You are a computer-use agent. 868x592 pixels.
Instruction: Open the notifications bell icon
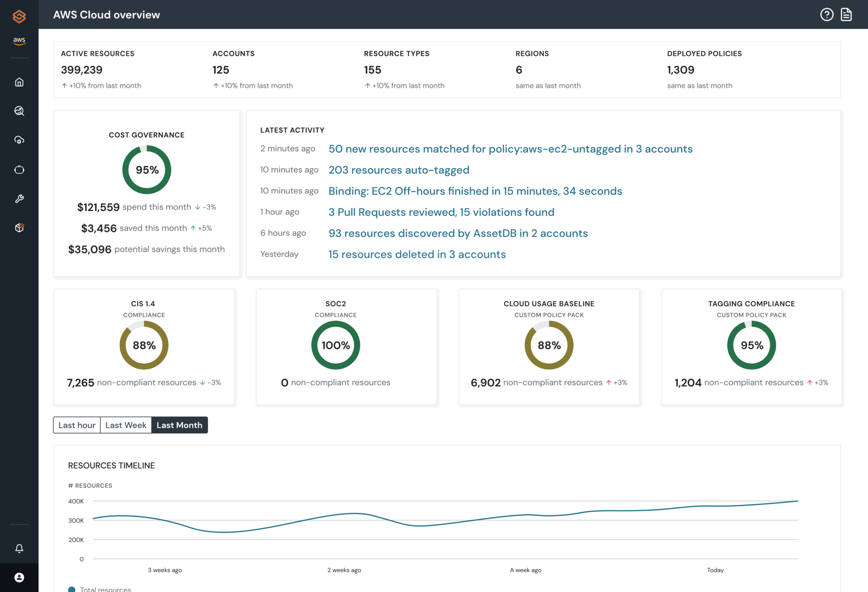(19, 548)
